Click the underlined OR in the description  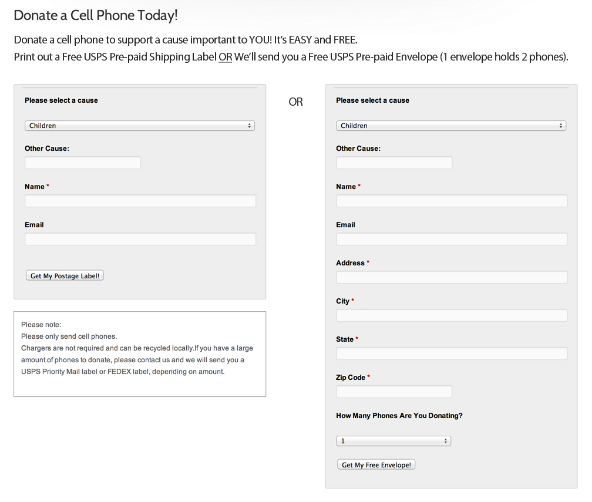point(225,57)
